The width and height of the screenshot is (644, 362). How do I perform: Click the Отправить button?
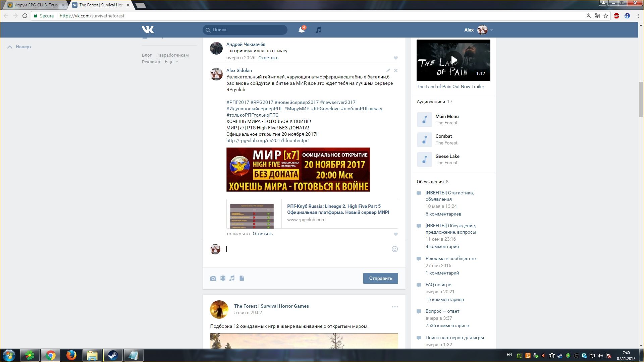(x=380, y=278)
